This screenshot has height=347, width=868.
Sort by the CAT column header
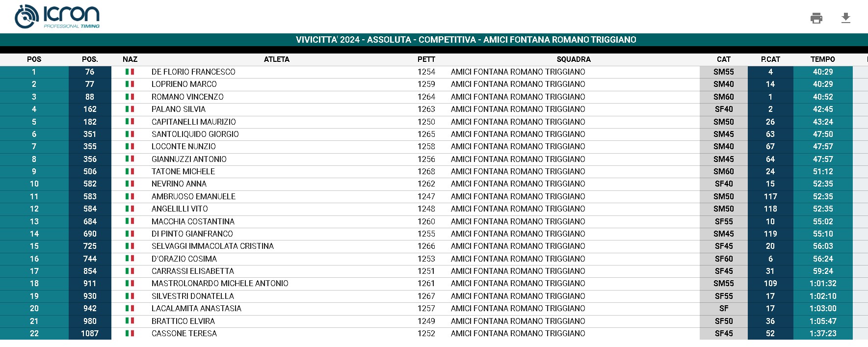[724, 59]
